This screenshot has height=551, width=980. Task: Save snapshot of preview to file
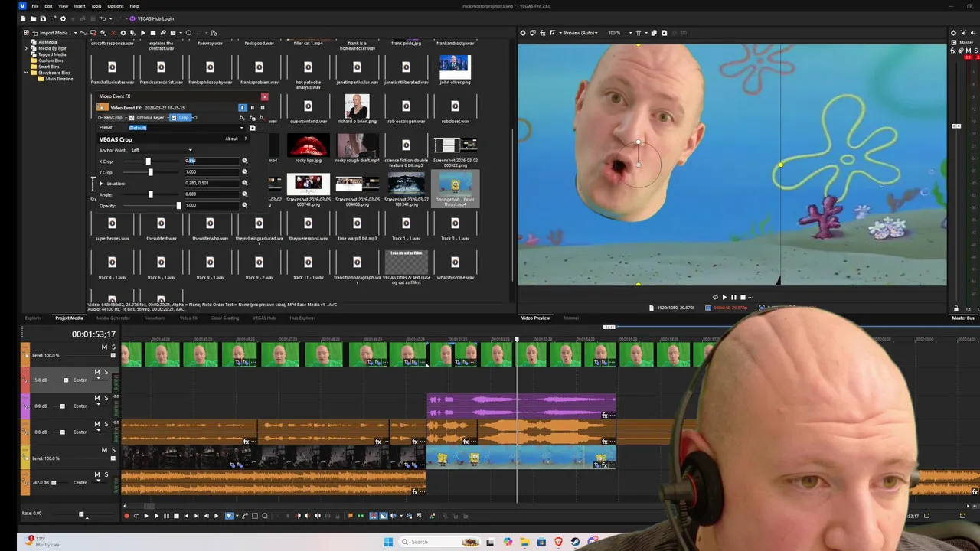(x=664, y=33)
